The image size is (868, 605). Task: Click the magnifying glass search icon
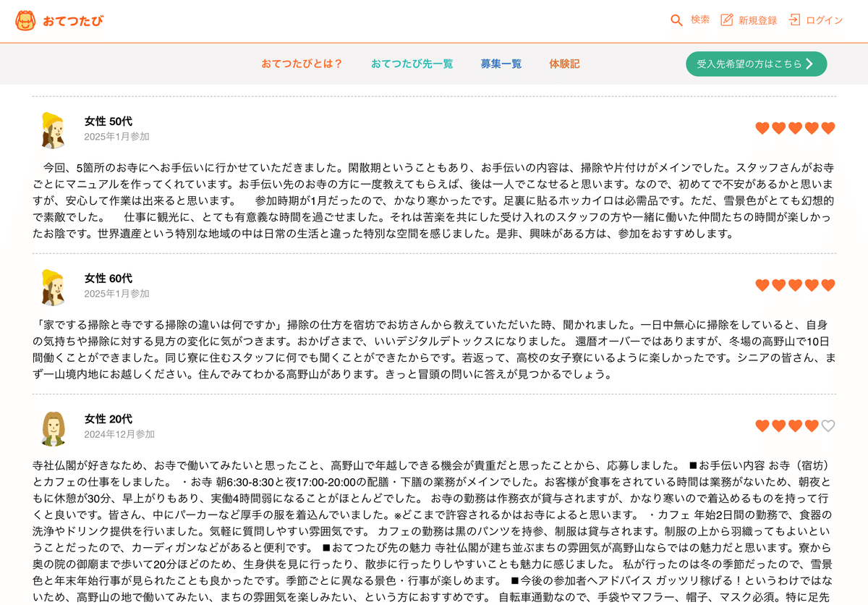coord(676,20)
